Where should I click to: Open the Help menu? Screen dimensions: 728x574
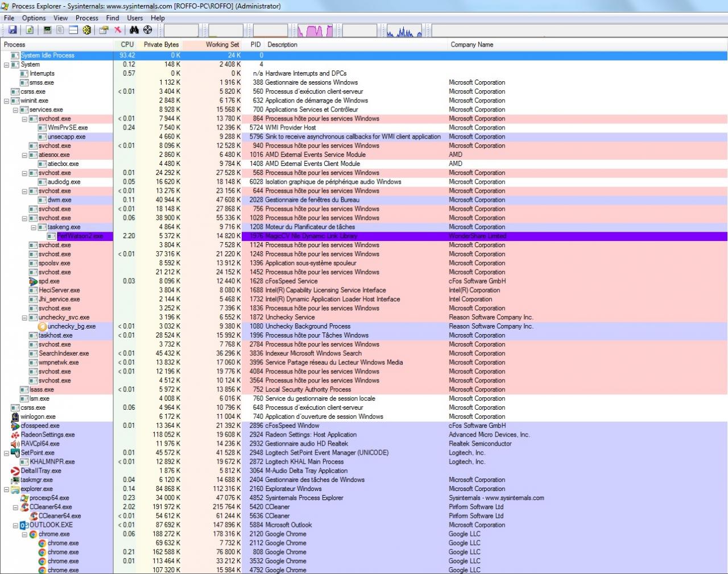click(158, 18)
